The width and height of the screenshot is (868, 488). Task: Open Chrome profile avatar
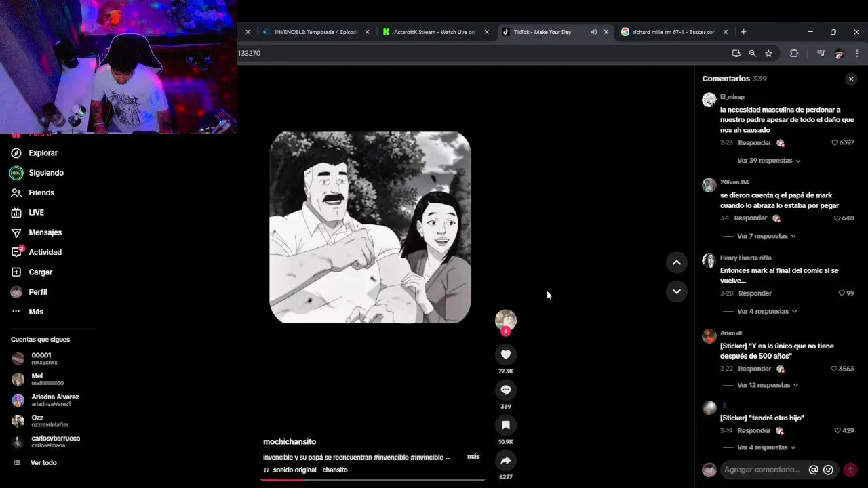click(839, 54)
